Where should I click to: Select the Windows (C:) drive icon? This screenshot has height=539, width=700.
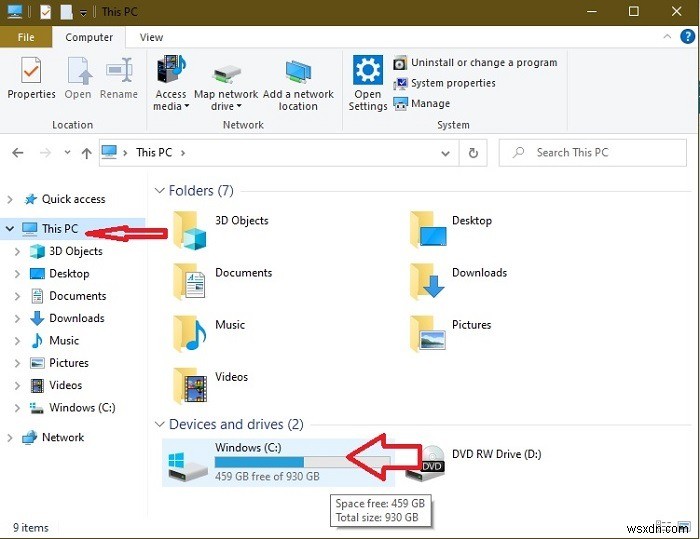click(x=188, y=466)
